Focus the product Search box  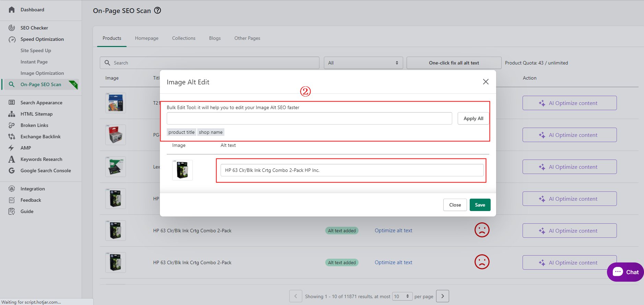[x=210, y=63]
